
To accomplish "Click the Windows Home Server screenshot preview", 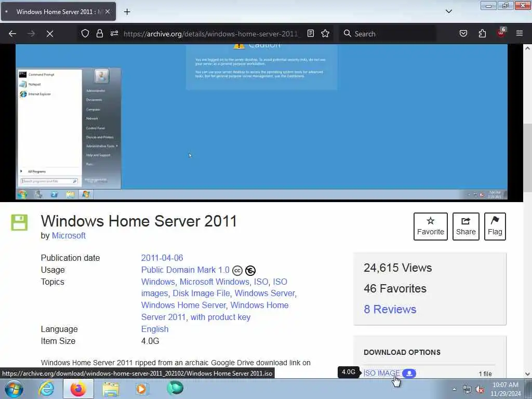I will click(x=261, y=122).
